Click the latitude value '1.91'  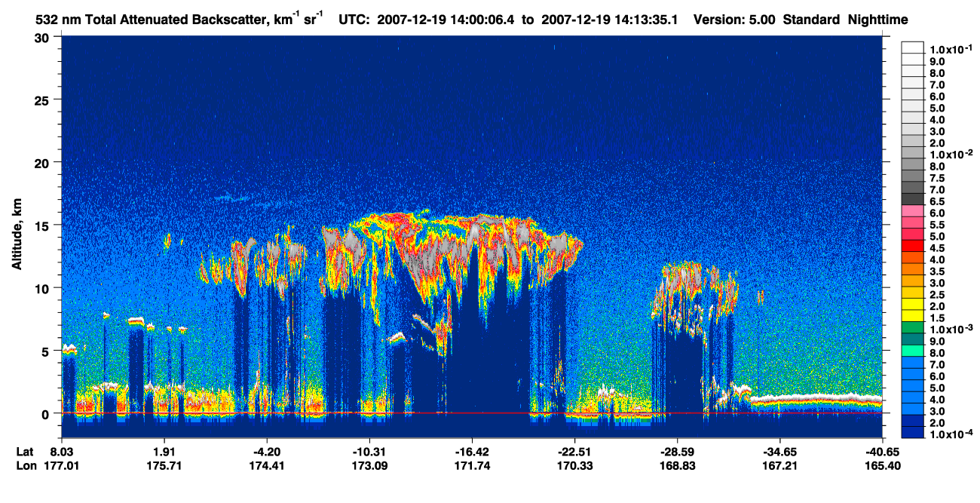(x=164, y=452)
